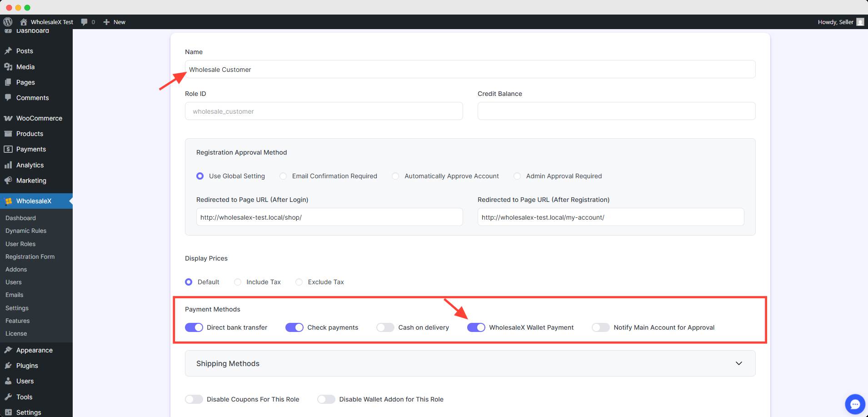The height and width of the screenshot is (417, 868).
Task: Enable Cash on delivery
Action: pos(385,327)
